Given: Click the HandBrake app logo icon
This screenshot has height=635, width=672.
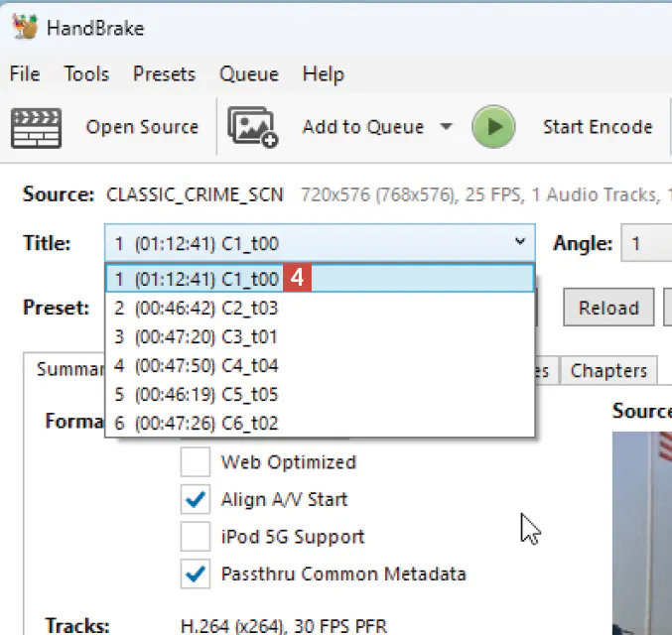Looking at the screenshot, I should click(x=25, y=27).
